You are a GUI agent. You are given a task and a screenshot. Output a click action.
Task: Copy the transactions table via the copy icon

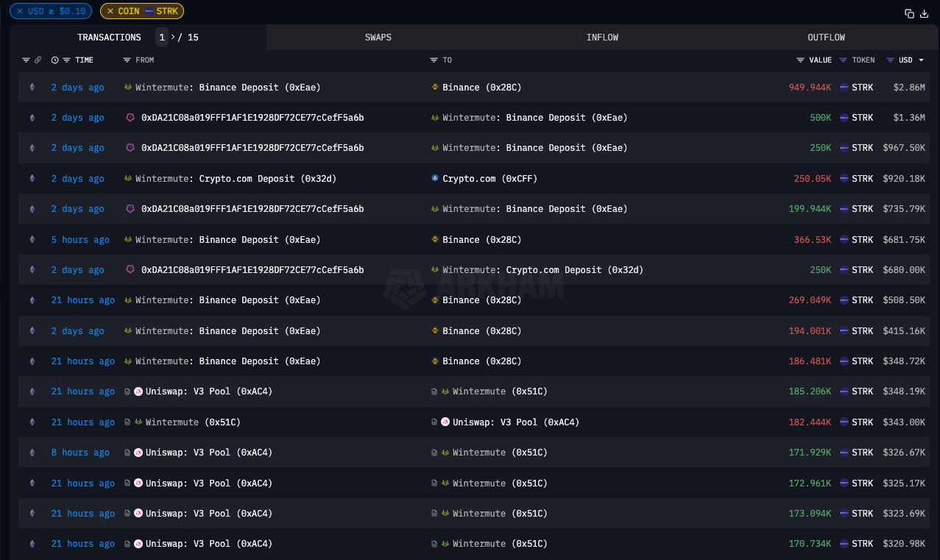click(909, 13)
